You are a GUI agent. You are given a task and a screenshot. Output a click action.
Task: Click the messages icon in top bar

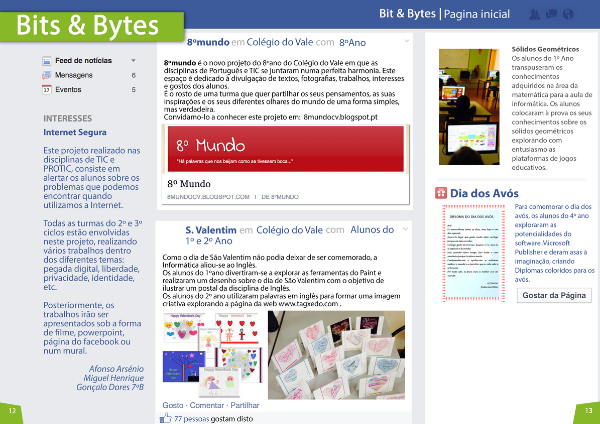[566, 13]
